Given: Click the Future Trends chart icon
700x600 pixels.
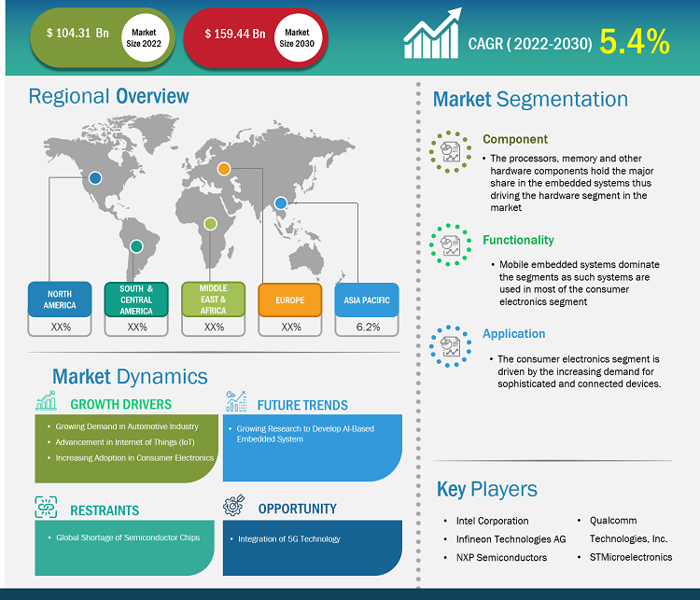Looking at the screenshot, I should pos(236,400).
